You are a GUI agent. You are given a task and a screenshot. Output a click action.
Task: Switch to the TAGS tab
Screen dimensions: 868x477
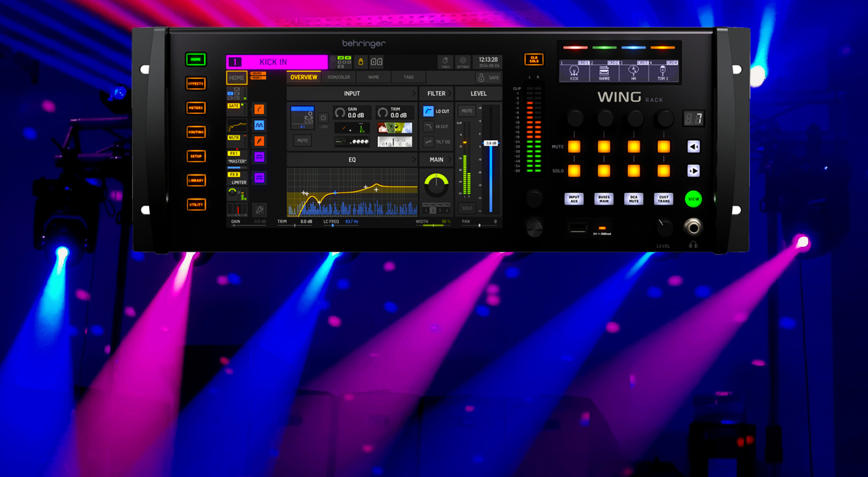(408, 77)
